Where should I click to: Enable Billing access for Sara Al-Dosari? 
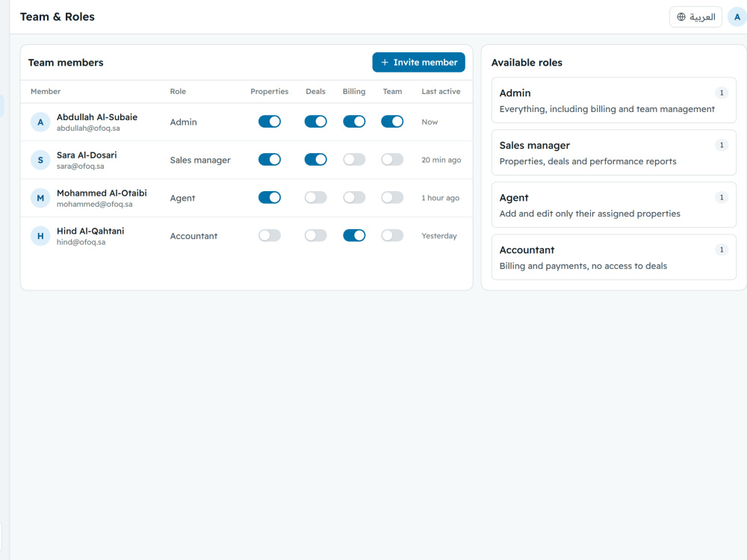[x=354, y=160]
